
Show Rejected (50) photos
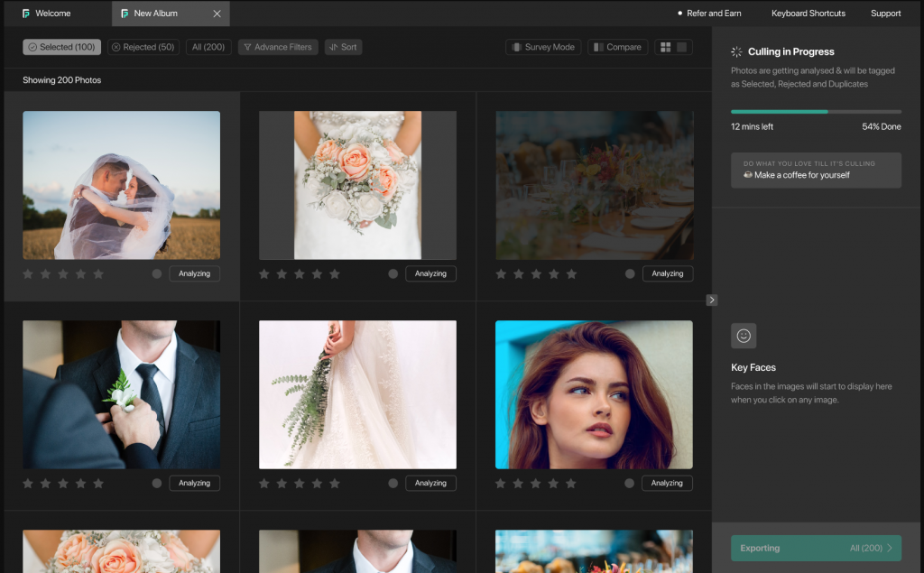[143, 47]
